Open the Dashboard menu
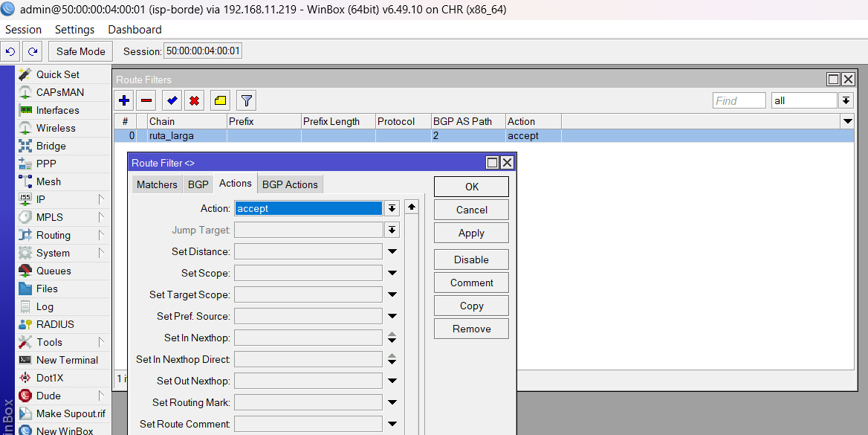868x435 pixels. click(135, 29)
